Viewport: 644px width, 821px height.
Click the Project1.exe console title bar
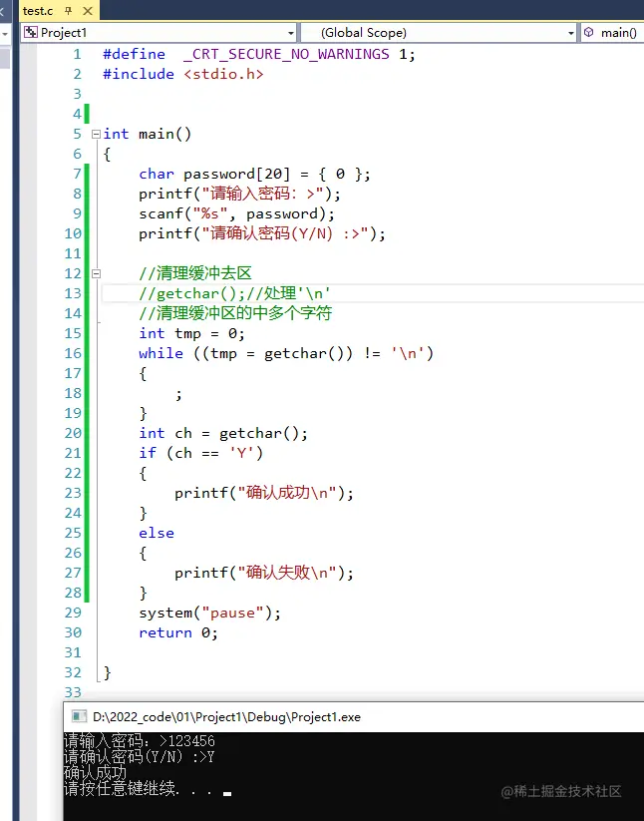click(x=354, y=717)
